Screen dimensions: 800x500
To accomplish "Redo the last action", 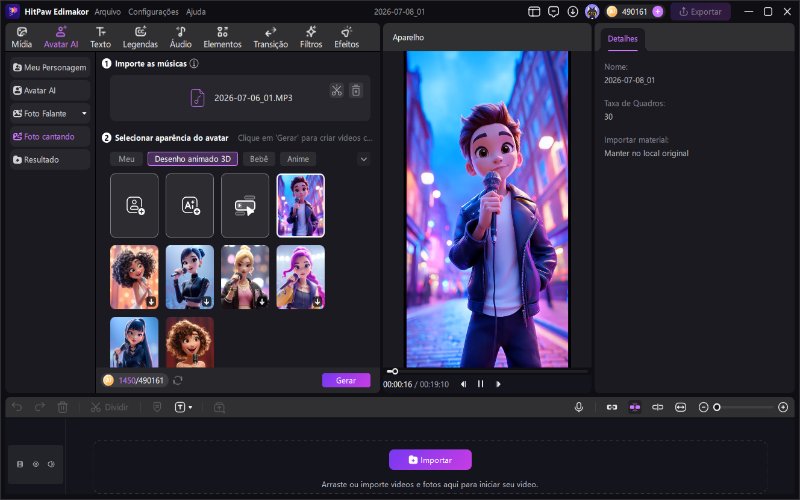I will pyautogui.click(x=40, y=407).
